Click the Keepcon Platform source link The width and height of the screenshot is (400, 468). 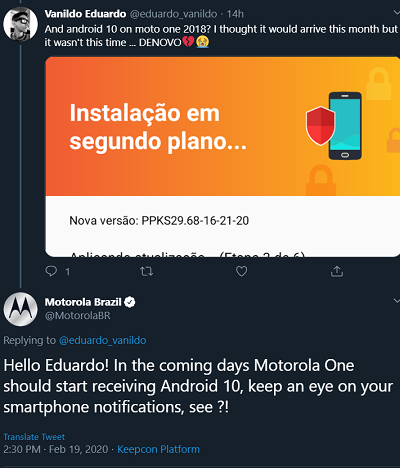pyautogui.click(x=158, y=449)
